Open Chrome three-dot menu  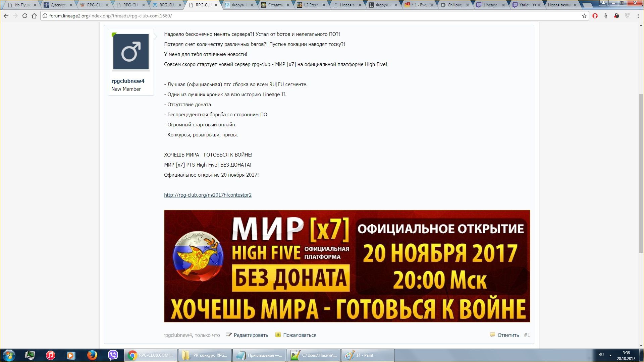638,16
